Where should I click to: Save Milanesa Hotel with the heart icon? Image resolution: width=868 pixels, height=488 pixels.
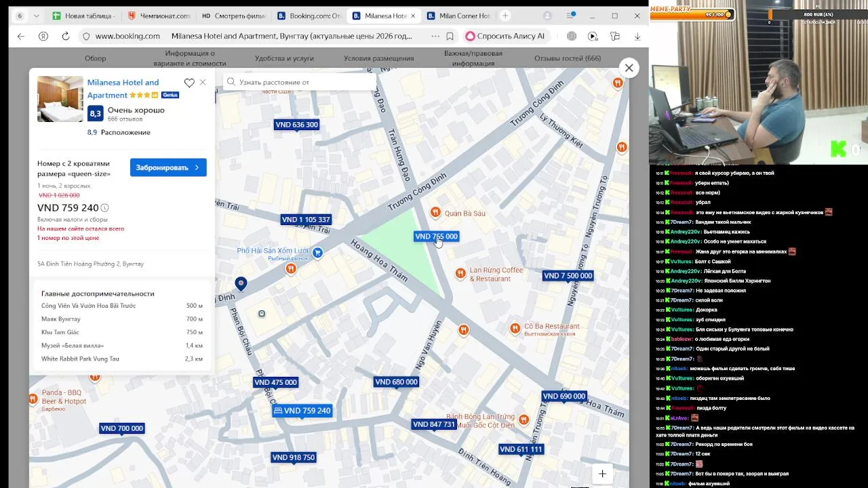click(x=189, y=83)
